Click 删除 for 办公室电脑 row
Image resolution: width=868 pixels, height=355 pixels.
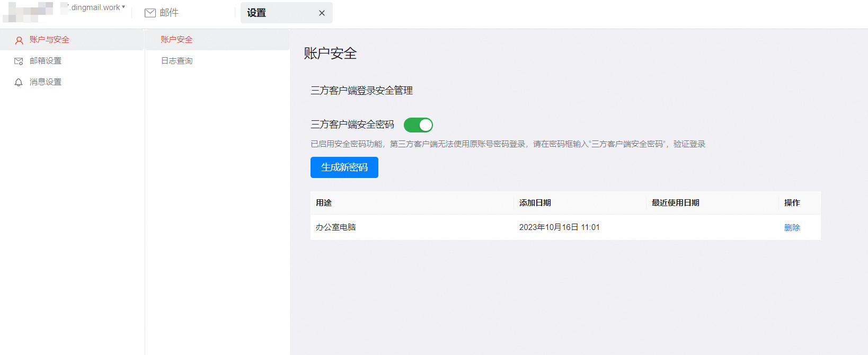point(792,227)
